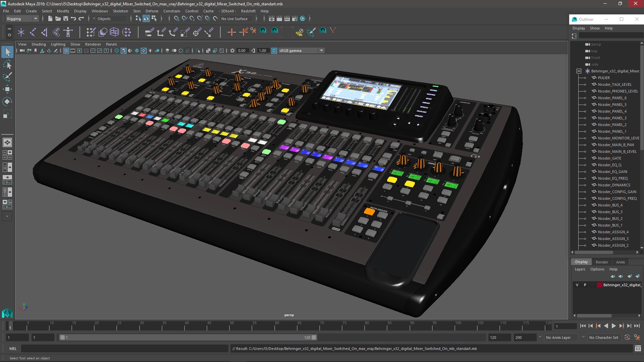
Task: Open a scene with folder icon
Action: click(58, 19)
